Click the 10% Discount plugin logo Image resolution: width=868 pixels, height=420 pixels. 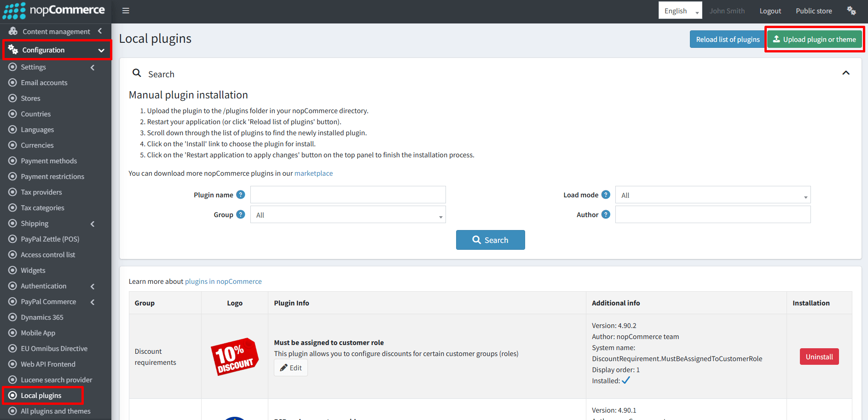235,357
